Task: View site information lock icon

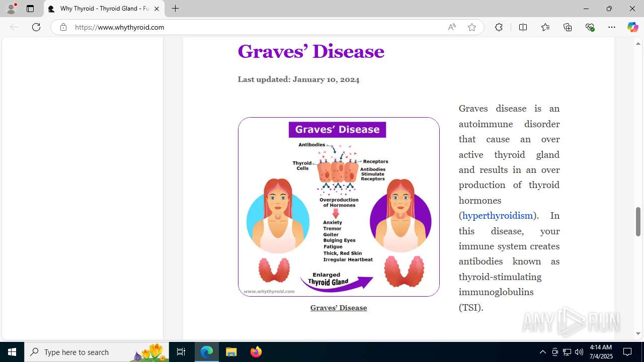Action: pyautogui.click(x=63, y=27)
